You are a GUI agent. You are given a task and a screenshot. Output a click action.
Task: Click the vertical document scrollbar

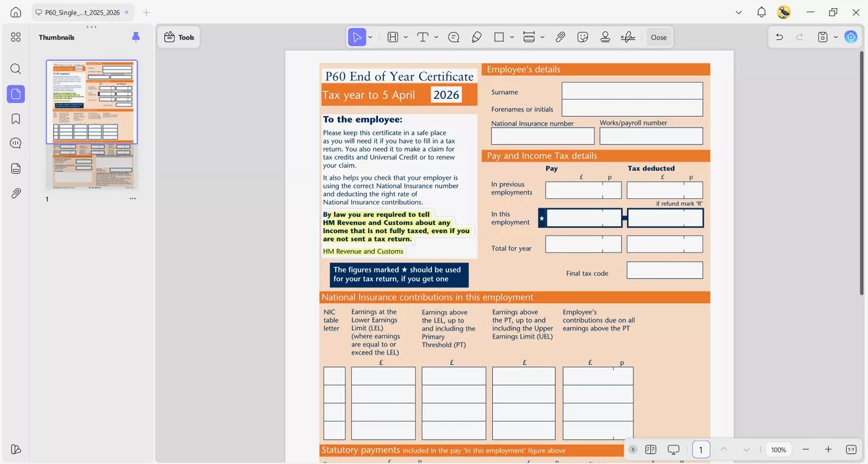(861, 174)
